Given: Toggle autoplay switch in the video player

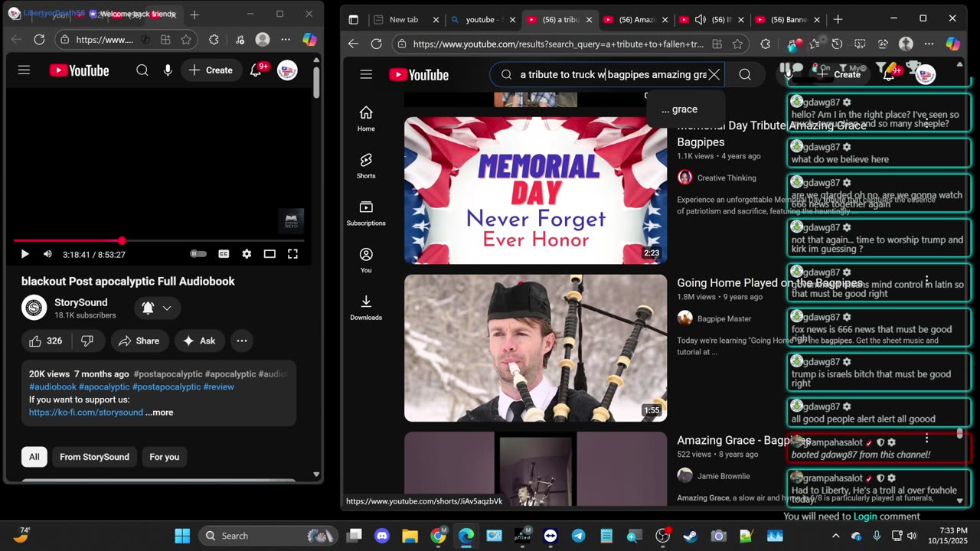Looking at the screenshot, I should pyautogui.click(x=198, y=254).
